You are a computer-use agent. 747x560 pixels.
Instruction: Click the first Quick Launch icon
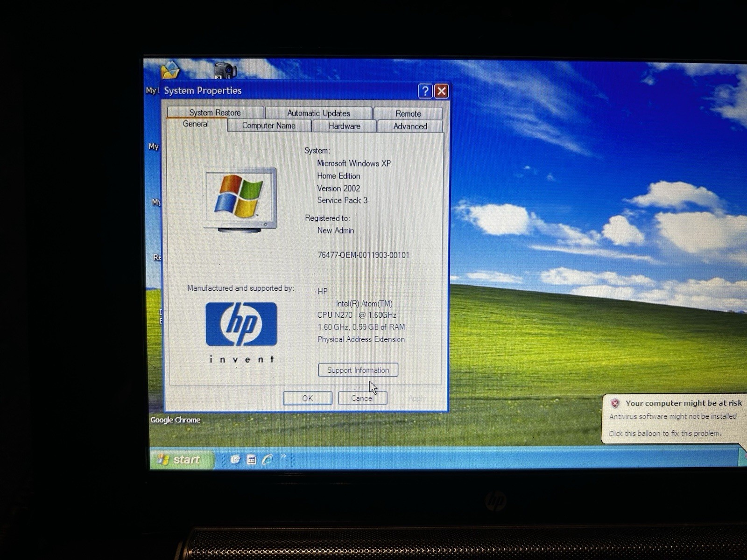pos(235,460)
